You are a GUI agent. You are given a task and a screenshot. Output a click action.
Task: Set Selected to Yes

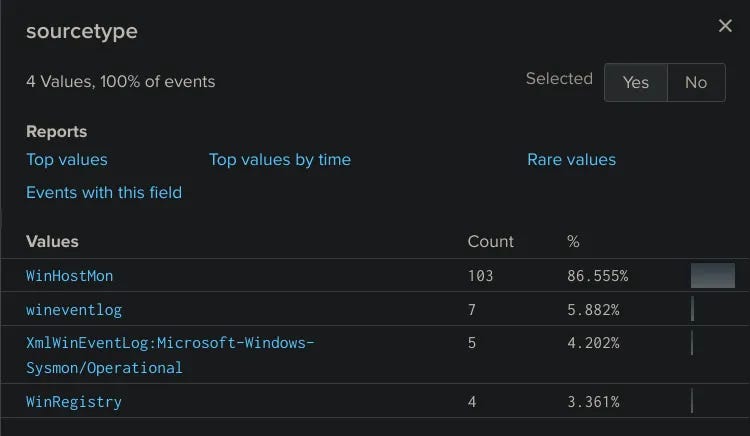[635, 82]
